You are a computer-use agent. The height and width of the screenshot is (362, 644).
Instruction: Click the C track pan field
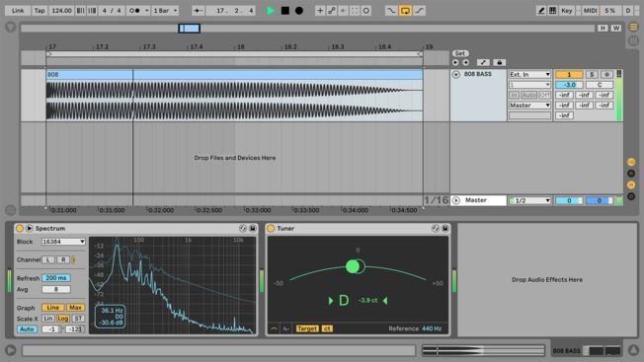point(600,85)
